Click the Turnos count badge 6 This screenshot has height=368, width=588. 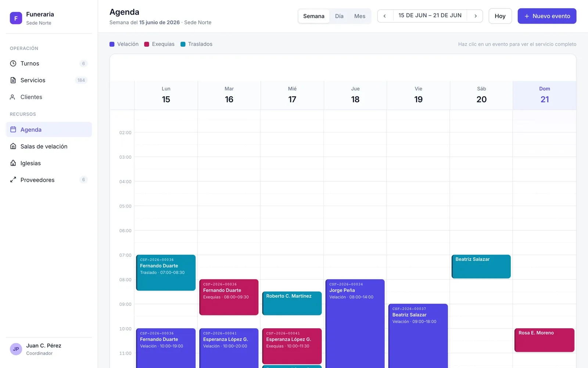pos(83,63)
